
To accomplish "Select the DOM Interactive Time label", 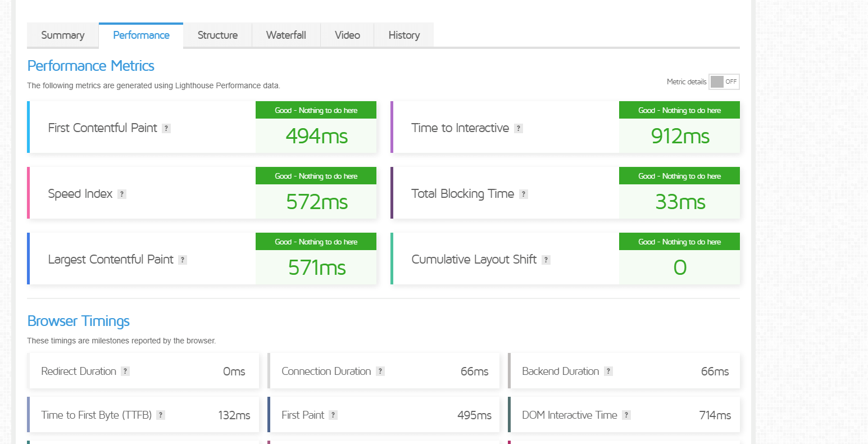I will point(570,415).
